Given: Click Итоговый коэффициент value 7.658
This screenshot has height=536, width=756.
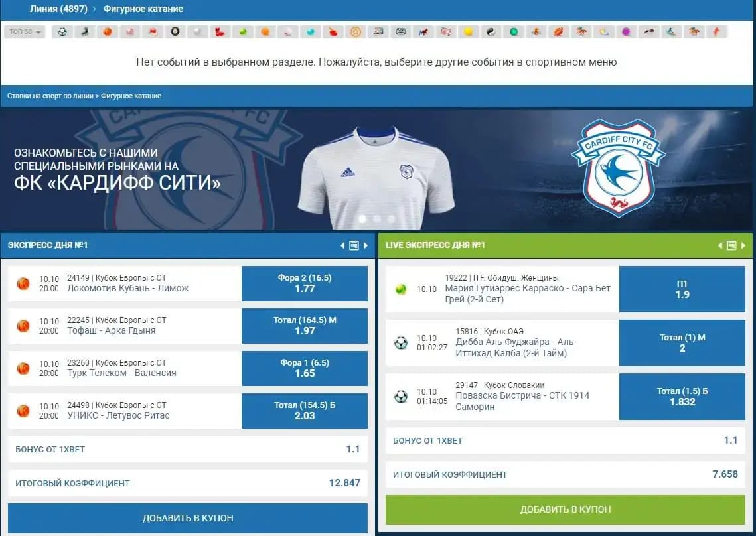Looking at the screenshot, I should 725,474.
